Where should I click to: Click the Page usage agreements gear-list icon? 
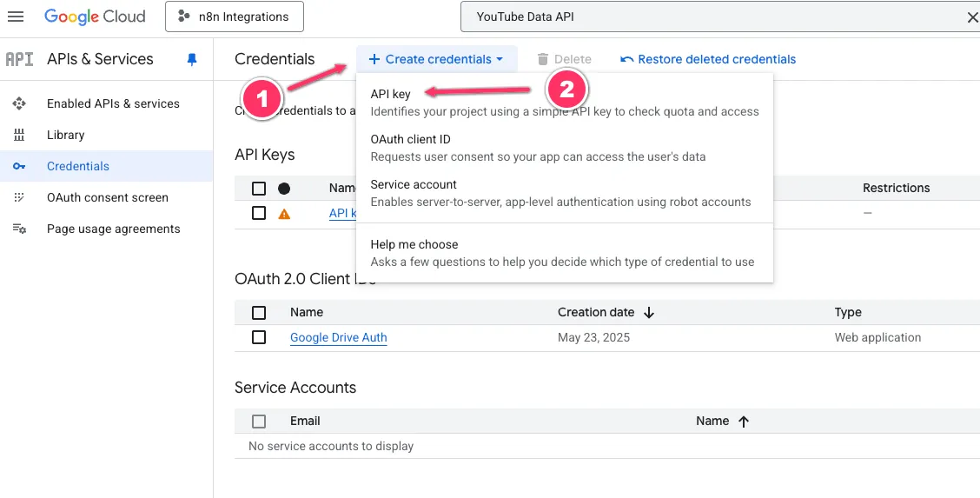tap(19, 229)
